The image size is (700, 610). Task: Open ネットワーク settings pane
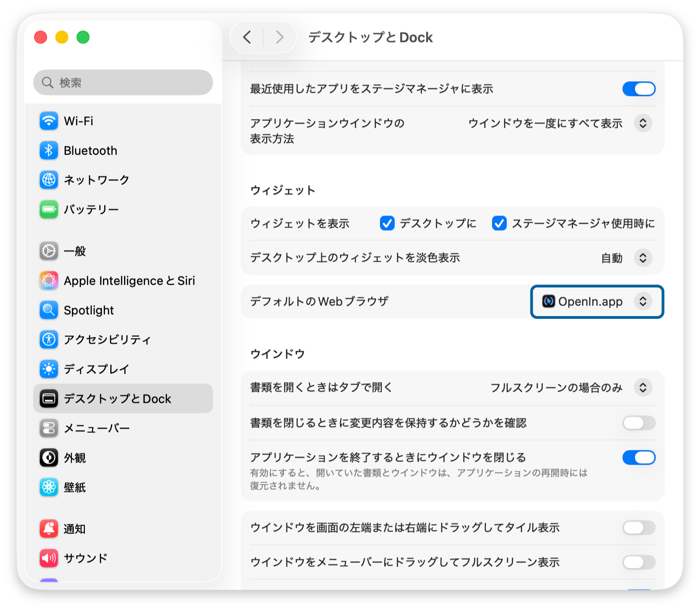[x=123, y=180]
